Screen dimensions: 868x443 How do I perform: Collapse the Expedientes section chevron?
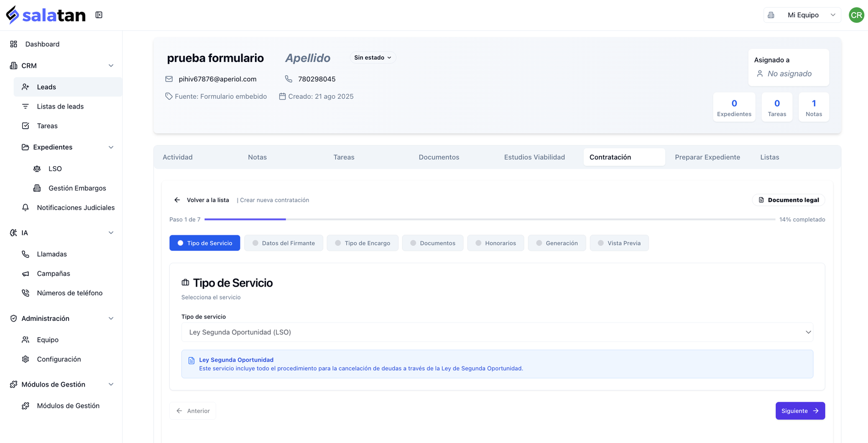coord(111,147)
